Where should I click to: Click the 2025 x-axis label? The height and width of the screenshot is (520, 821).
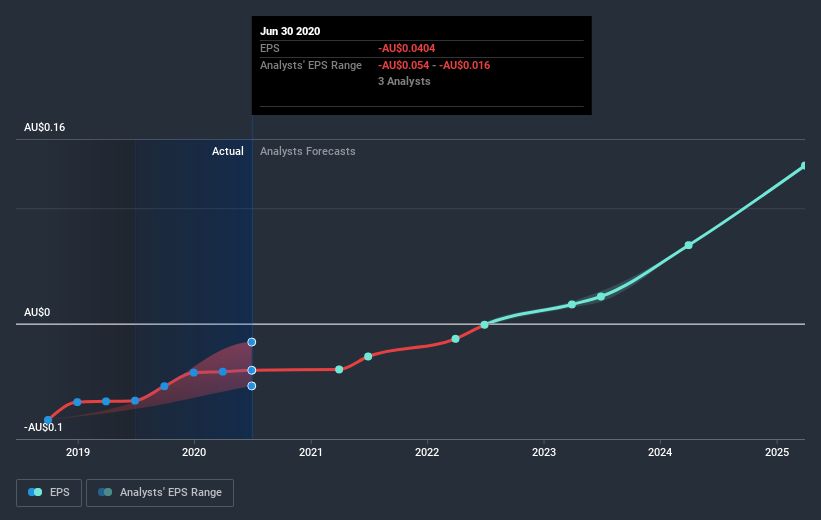point(776,452)
